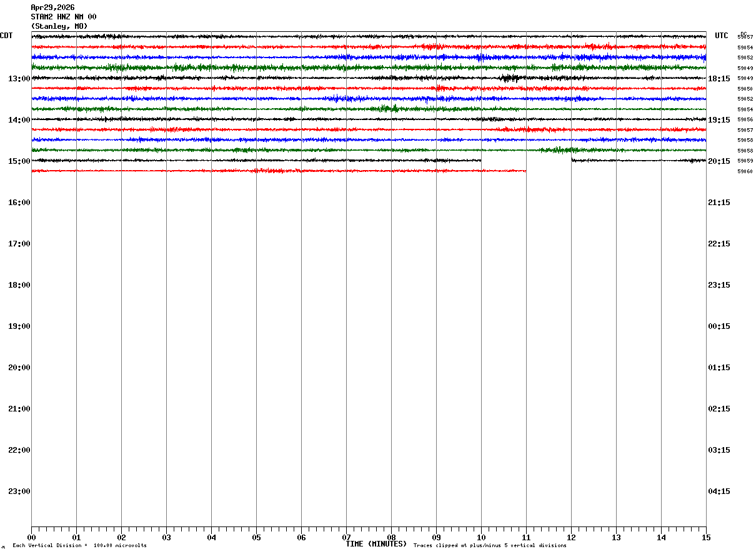Click the date label Apr29,2026

(x=52, y=8)
